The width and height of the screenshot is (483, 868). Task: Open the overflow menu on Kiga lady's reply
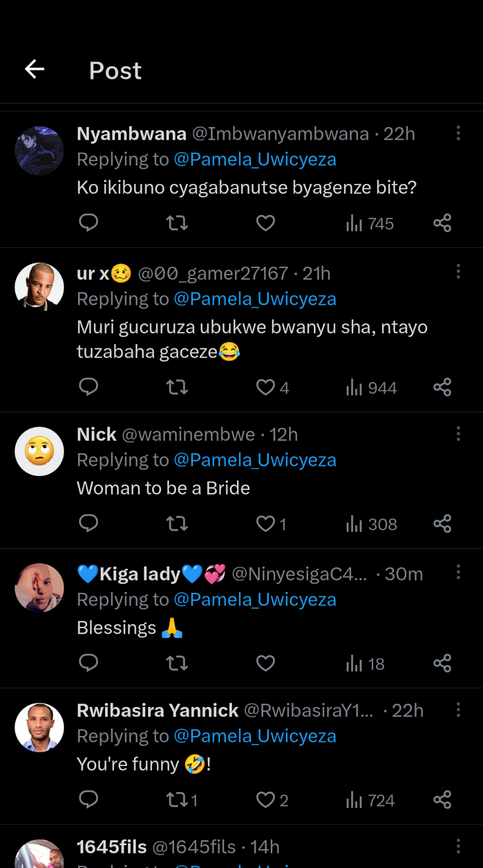click(x=458, y=572)
